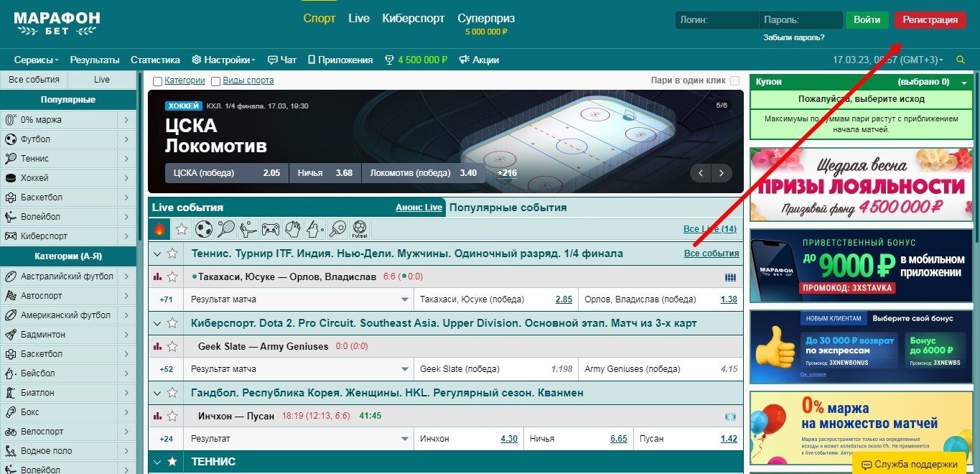
Task: Select the fire hot events filter icon
Action: click(159, 229)
